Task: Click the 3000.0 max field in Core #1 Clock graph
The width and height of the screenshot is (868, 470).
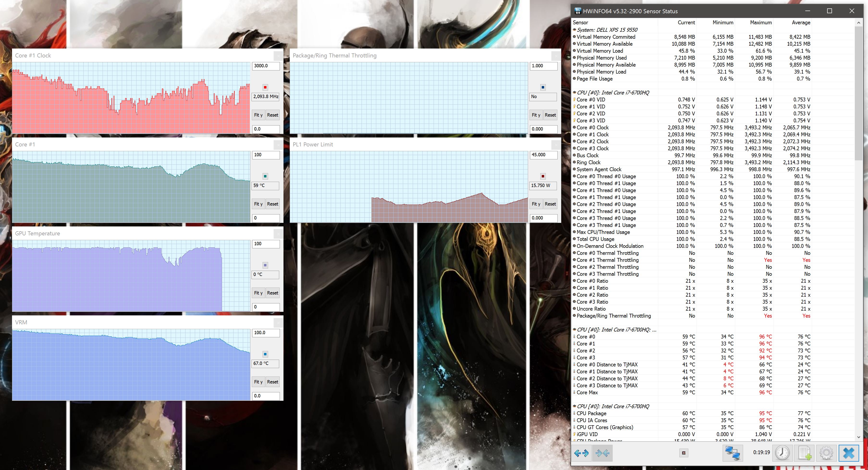Action: [266, 66]
